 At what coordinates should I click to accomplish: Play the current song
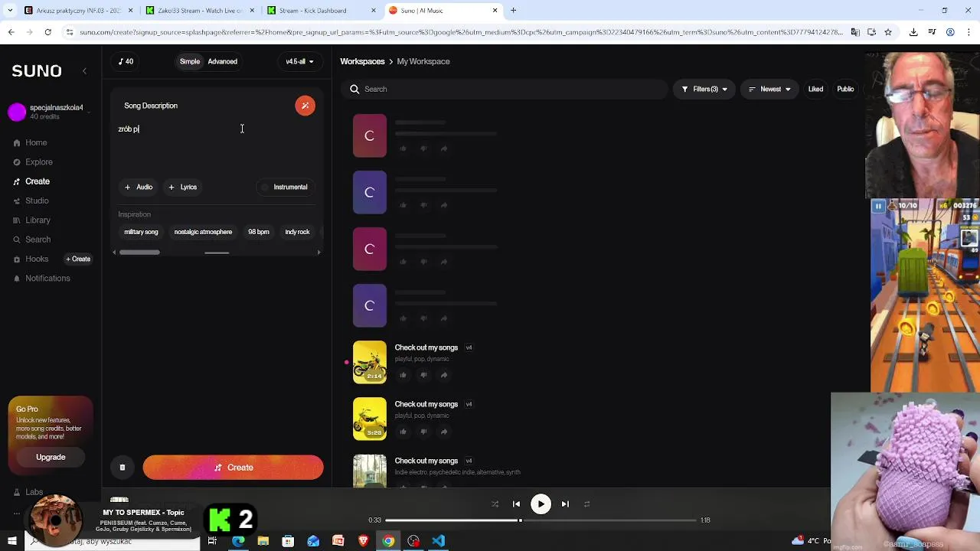[541, 504]
